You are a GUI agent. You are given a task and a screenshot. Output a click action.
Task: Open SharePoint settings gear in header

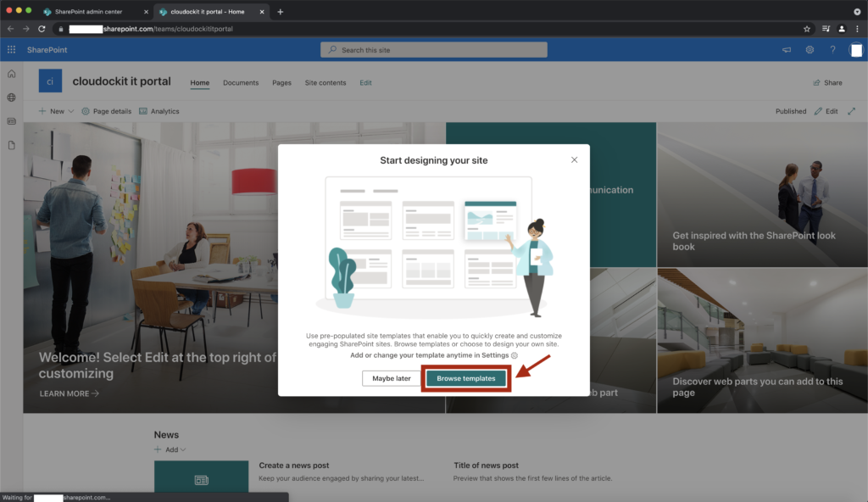[810, 50]
